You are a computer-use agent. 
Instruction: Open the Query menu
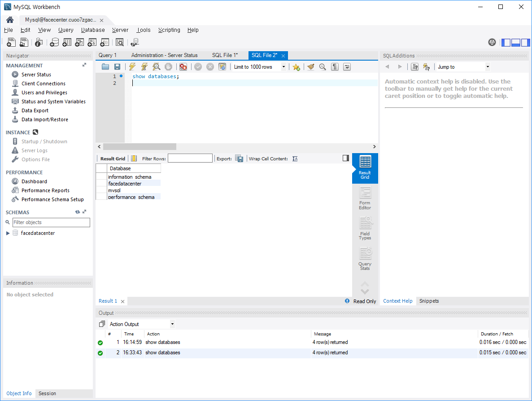66,30
